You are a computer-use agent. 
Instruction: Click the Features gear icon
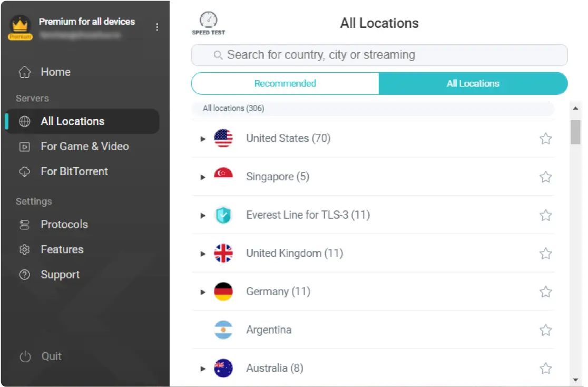25,249
